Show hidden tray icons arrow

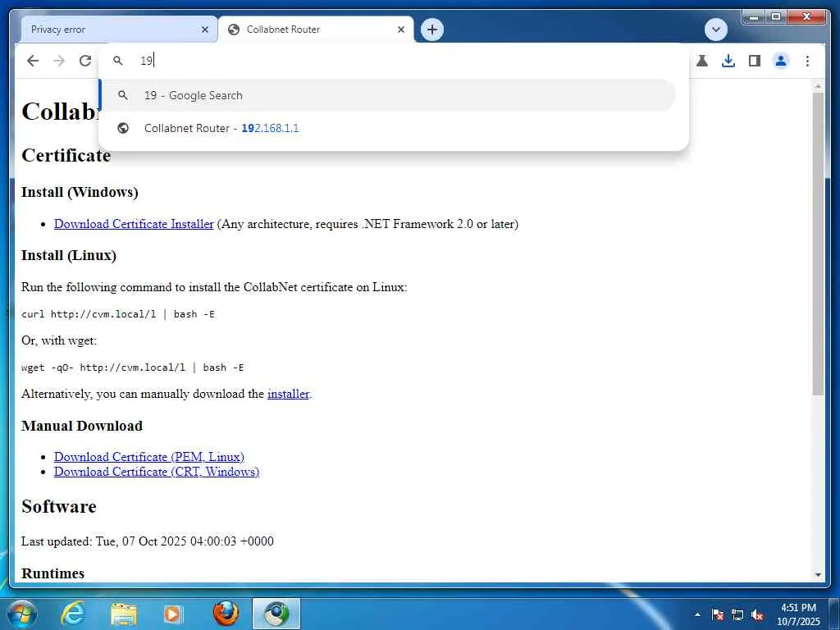tap(697, 614)
